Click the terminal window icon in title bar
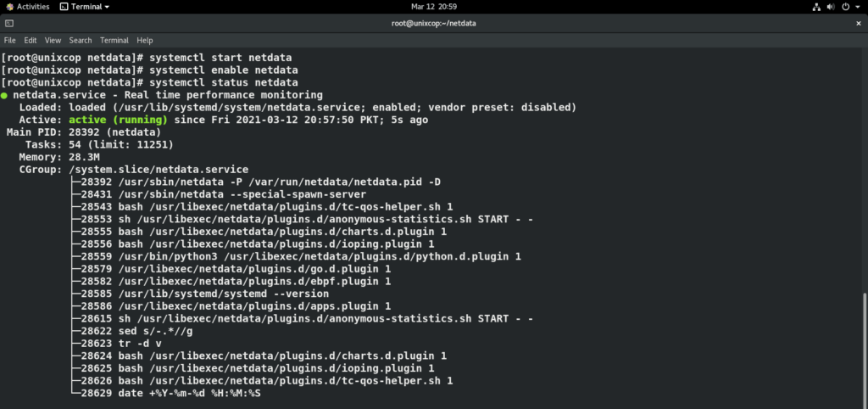 tap(9, 23)
